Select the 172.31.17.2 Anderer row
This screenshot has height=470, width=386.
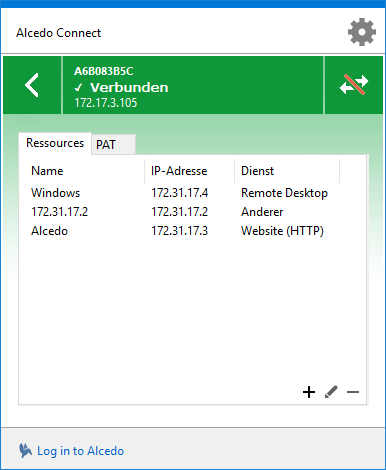coord(192,212)
